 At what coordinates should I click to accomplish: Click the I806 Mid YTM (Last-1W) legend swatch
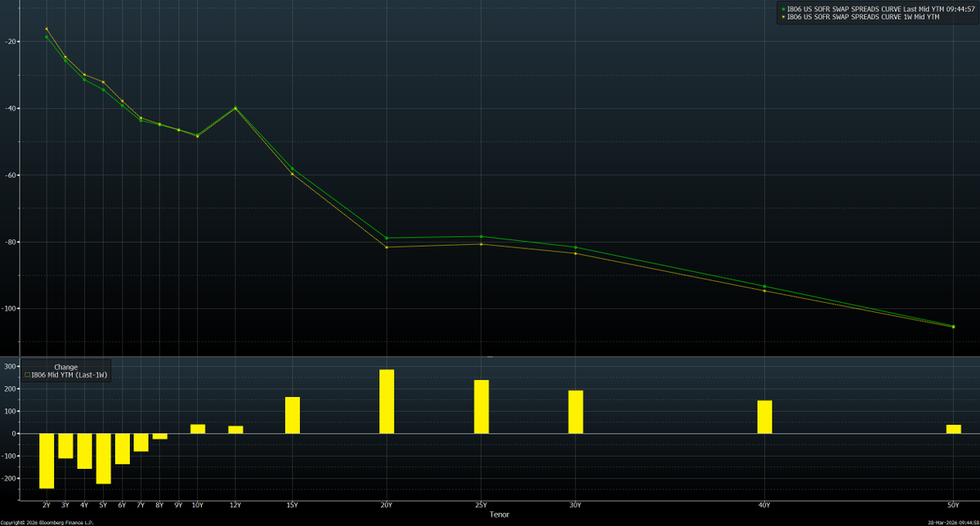[28, 375]
